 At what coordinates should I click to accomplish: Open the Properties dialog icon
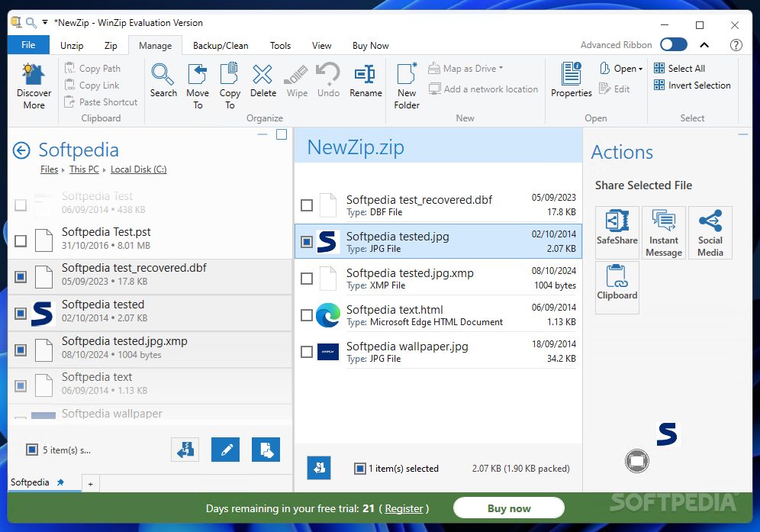pos(572,80)
